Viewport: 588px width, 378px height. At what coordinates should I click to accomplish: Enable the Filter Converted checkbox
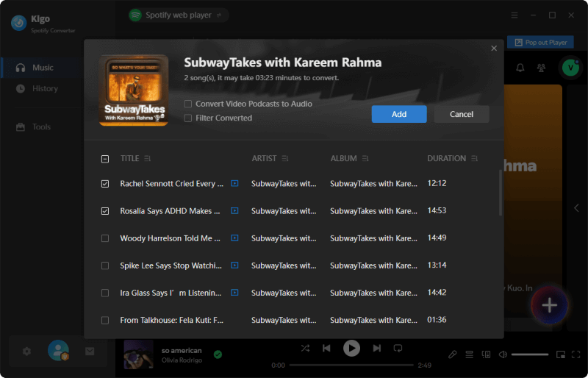188,118
